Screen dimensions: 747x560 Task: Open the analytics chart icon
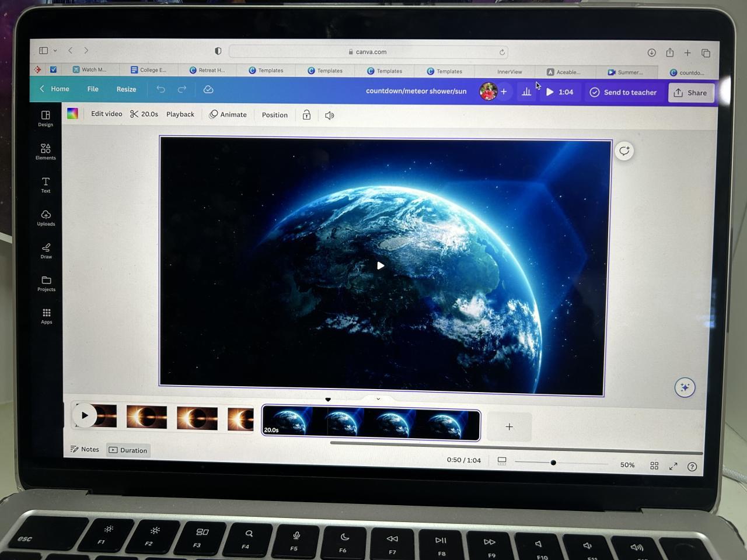(526, 92)
